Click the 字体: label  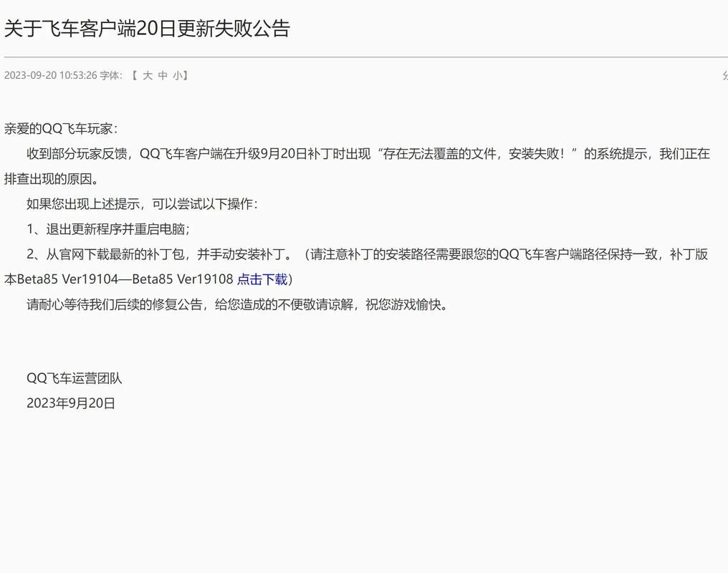[x=110, y=75]
